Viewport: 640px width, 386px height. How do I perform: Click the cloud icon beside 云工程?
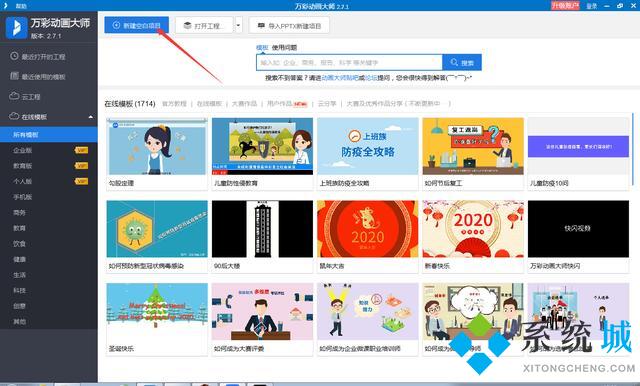coord(14,96)
